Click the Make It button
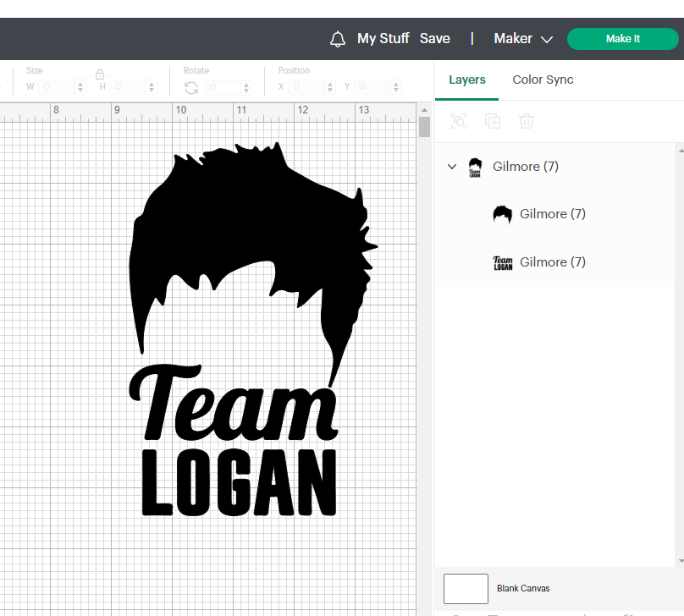684x616 pixels. click(622, 39)
